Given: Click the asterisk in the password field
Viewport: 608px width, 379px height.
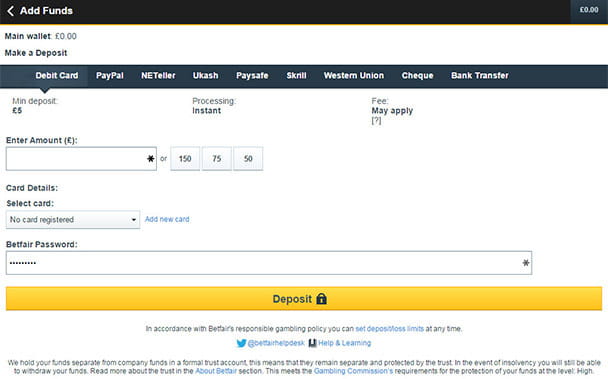Looking at the screenshot, I should [x=526, y=263].
